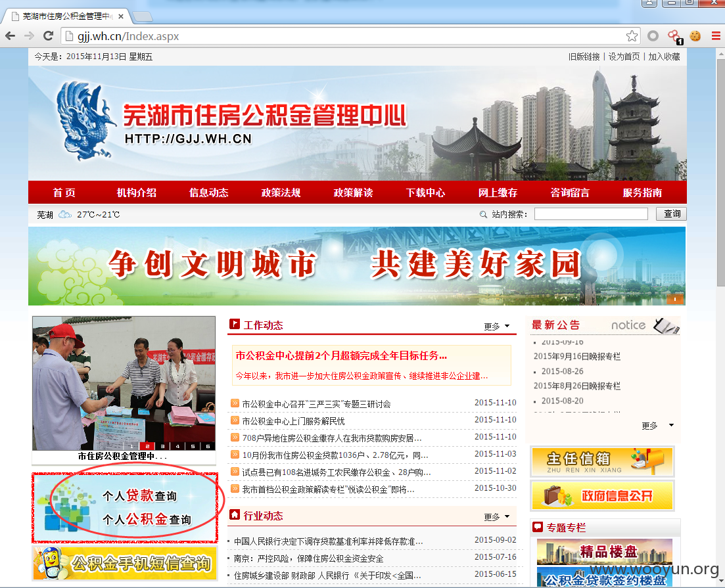The width and height of the screenshot is (725, 588).
Task: Click the 精品楼盘 banner image
Action: [605, 551]
